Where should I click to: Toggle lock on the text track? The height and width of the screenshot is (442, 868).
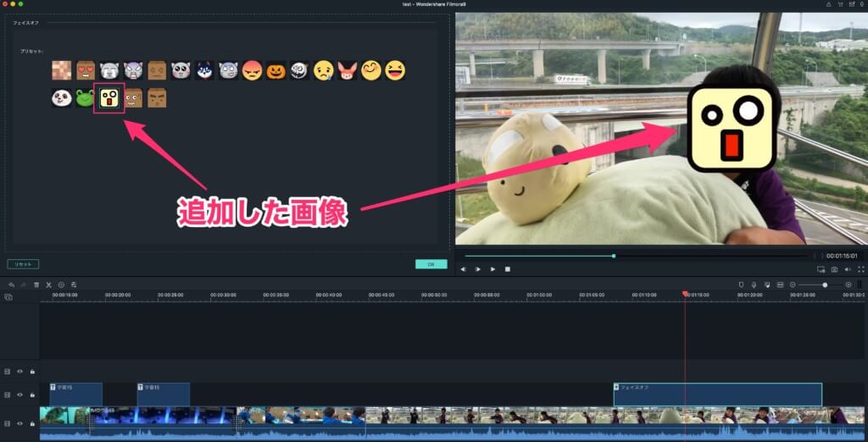(x=32, y=395)
